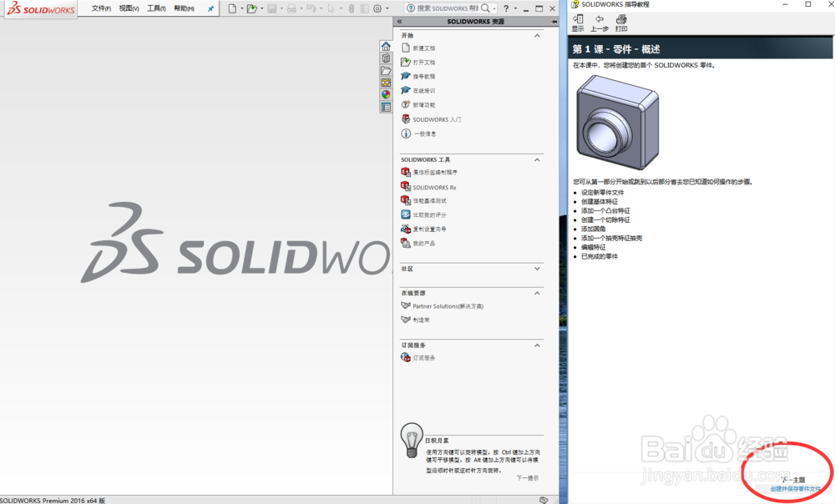Viewport: 835px width, 504px height.
Task: Select the Appearances color-ball tab
Action: [386, 95]
